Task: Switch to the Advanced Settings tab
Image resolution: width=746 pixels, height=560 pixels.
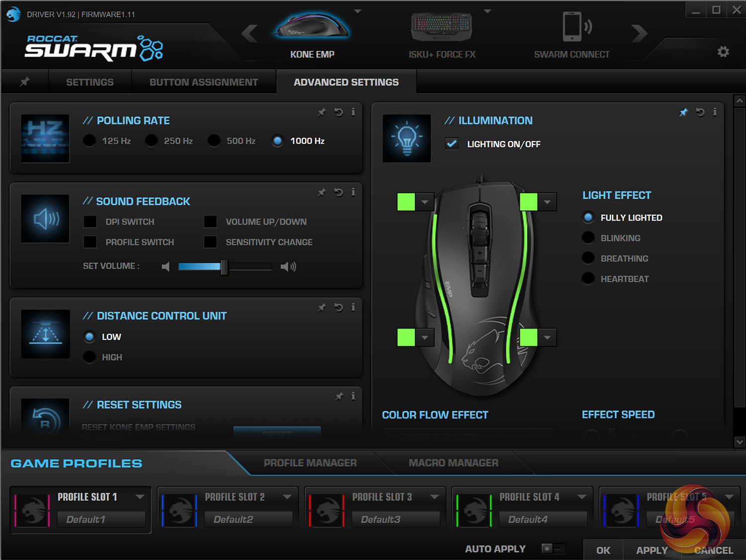Action: point(346,82)
